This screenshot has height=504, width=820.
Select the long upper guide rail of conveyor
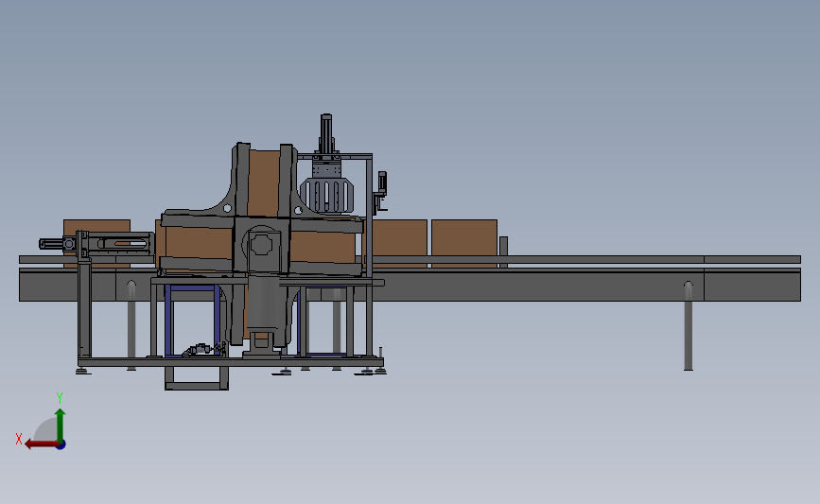click(x=410, y=259)
